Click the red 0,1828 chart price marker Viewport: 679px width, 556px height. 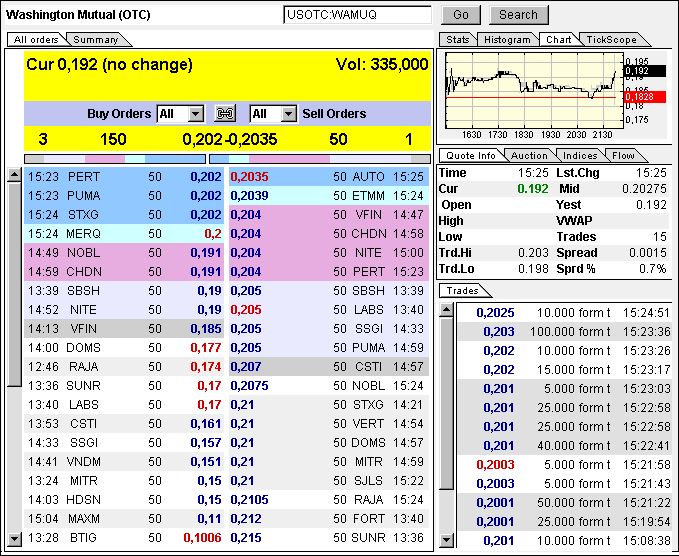coord(645,97)
